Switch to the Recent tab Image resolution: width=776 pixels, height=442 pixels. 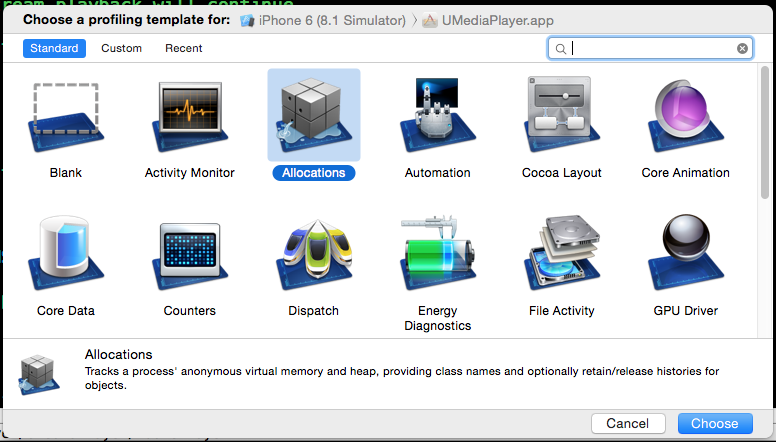[184, 48]
